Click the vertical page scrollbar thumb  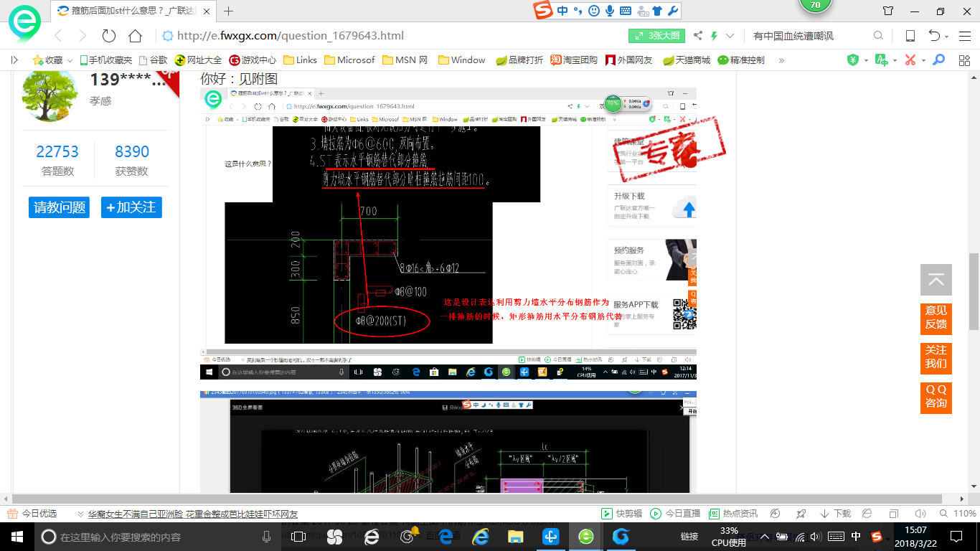click(x=974, y=291)
